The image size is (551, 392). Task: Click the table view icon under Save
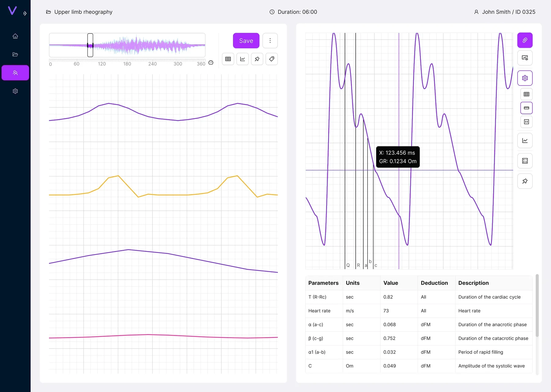point(228,59)
